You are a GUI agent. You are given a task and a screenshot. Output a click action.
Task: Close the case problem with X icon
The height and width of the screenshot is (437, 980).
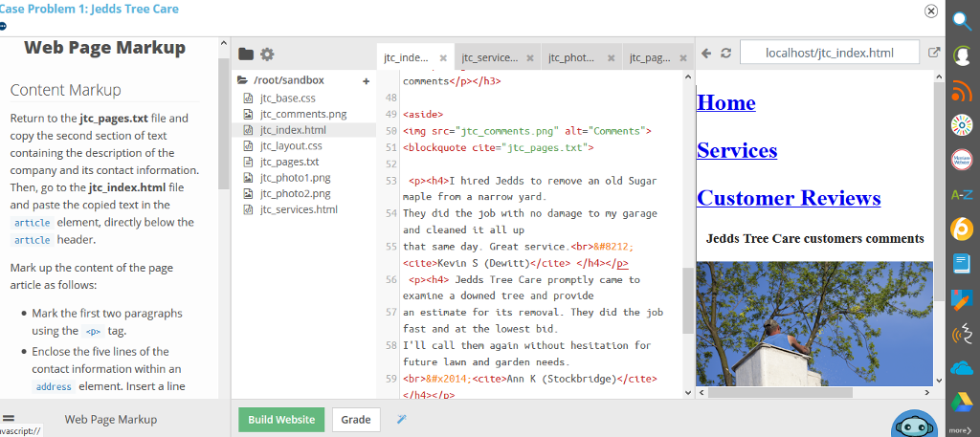(930, 11)
